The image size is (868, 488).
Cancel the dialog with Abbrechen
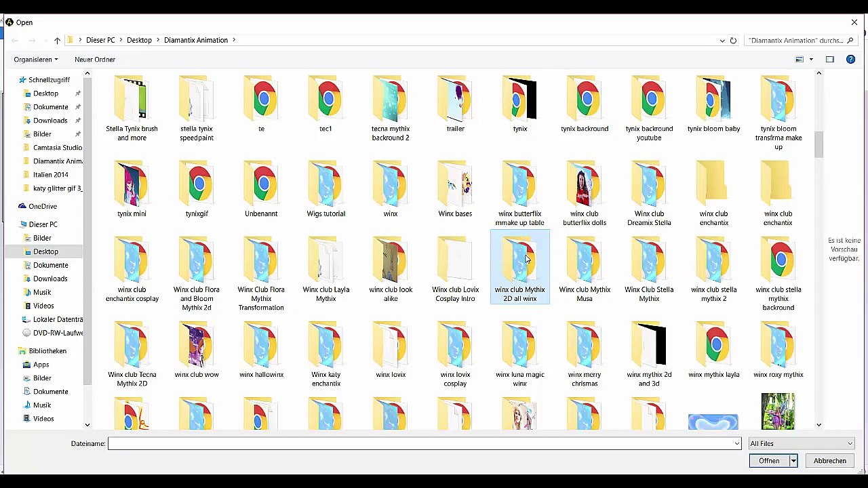tap(830, 461)
